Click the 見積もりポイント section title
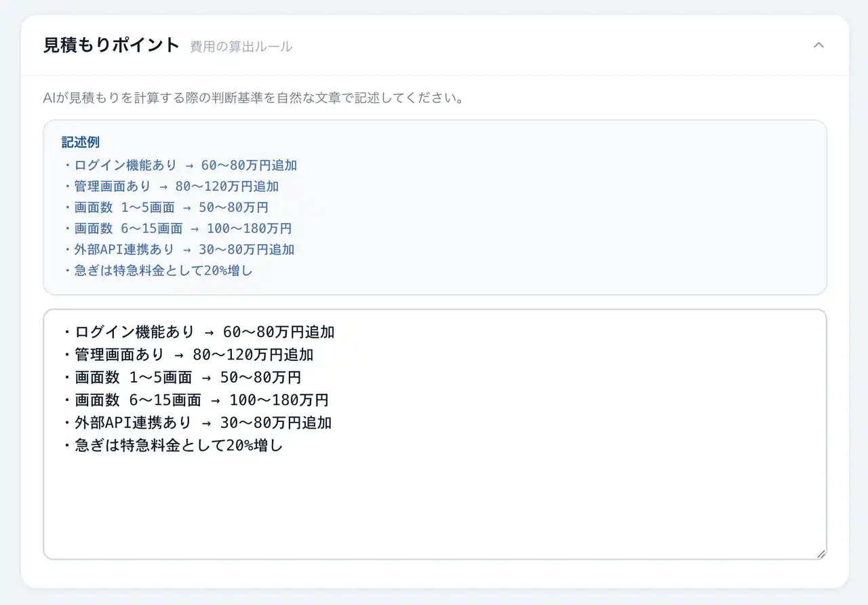This screenshot has width=868, height=605. coord(111,45)
